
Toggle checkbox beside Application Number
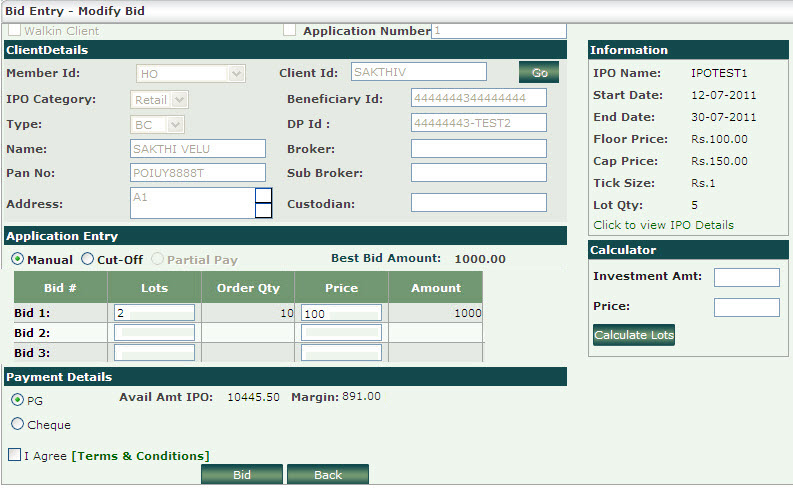click(290, 31)
